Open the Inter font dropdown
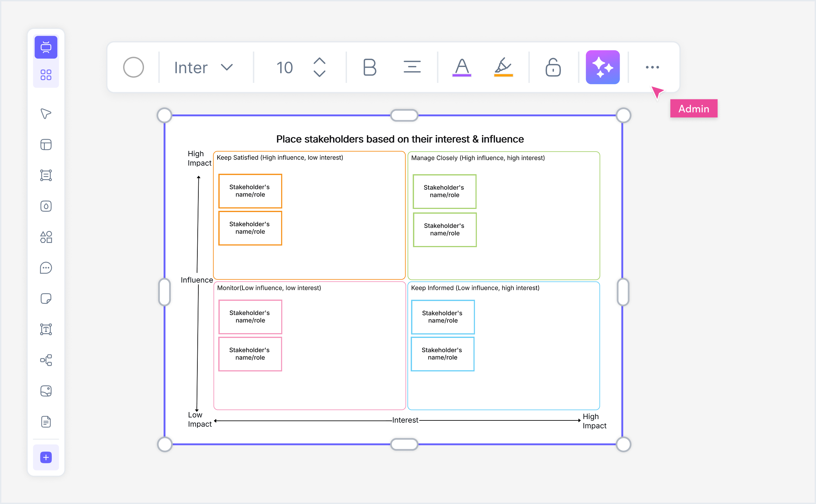The width and height of the screenshot is (816, 504). (203, 68)
